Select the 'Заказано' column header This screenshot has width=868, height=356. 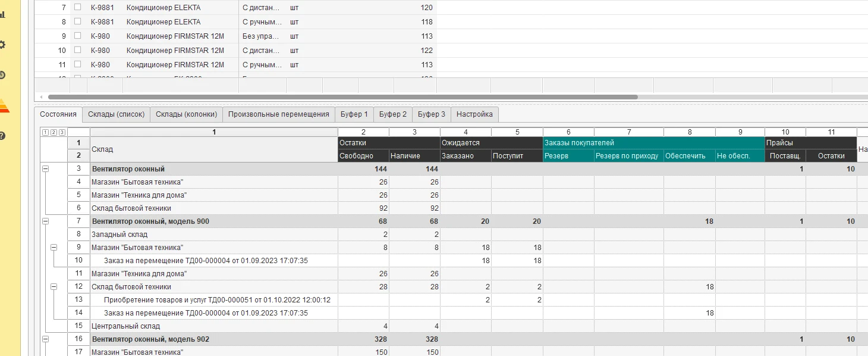(466, 156)
